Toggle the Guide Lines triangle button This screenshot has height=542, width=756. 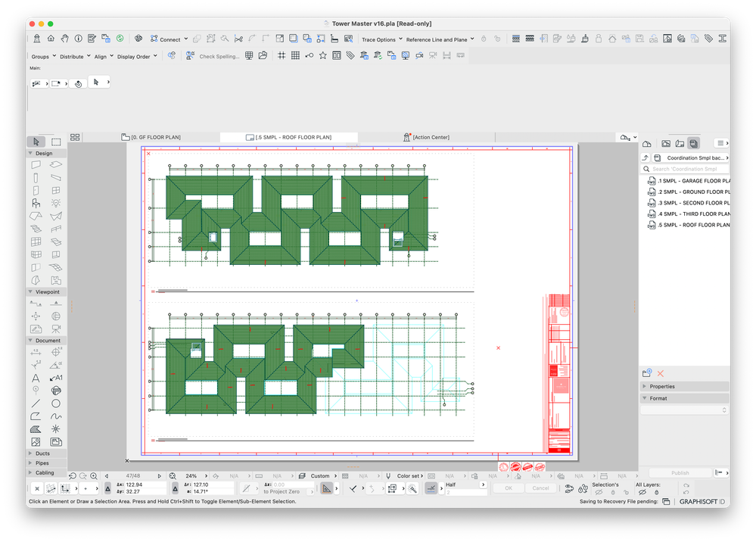pos(327,489)
